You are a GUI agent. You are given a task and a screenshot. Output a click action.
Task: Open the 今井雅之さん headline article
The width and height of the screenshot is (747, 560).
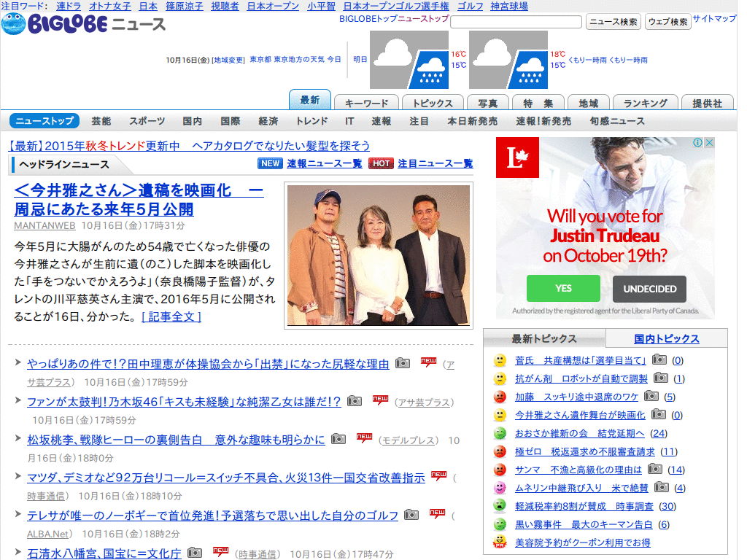coord(139,200)
